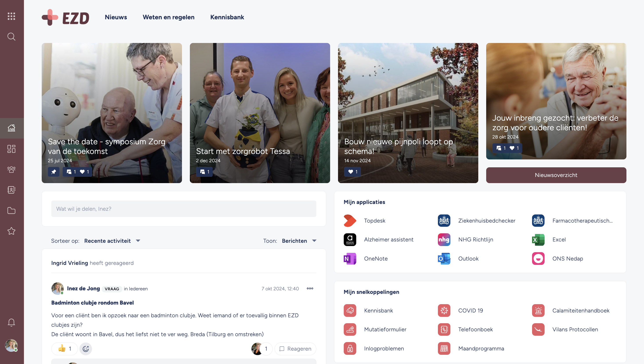
Task: Open the folder icon in sidebar
Action: click(x=11, y=211)
